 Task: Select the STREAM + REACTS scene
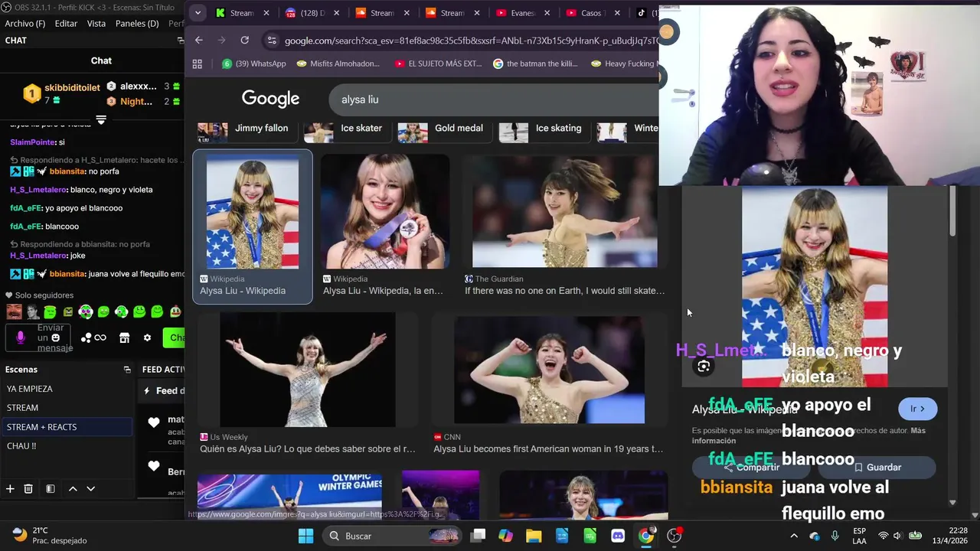(x=67, y=427)
